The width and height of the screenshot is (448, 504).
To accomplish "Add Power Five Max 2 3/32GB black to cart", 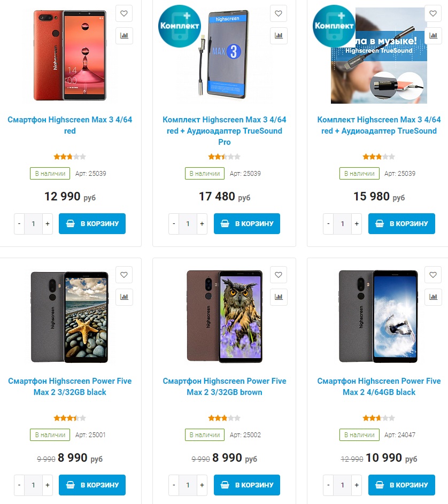I will coord(92,485).
